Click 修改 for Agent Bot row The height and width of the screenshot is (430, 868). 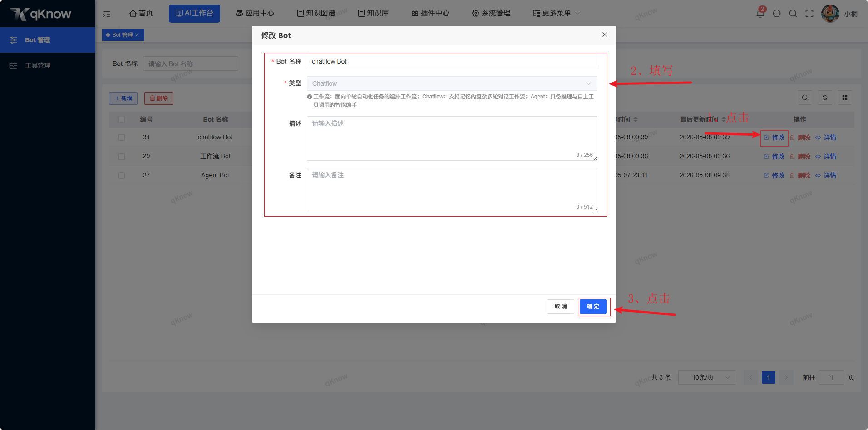click(774, 176)
